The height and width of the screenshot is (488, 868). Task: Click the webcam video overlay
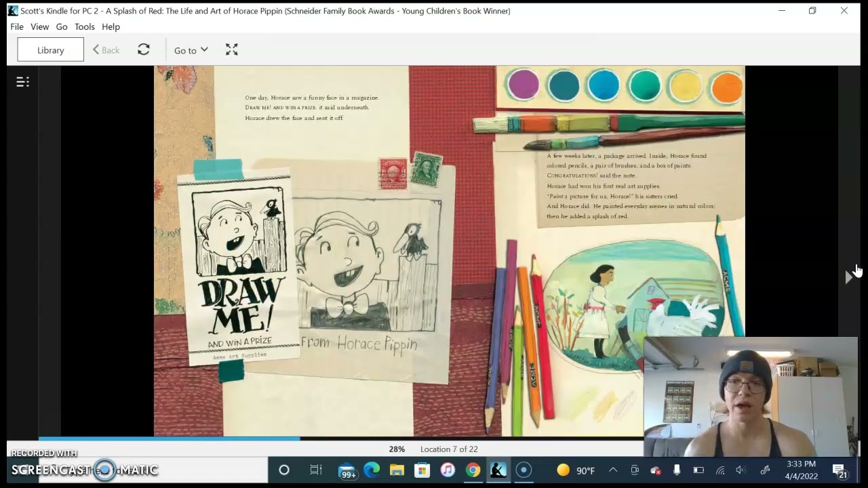[x=751, y=397]
